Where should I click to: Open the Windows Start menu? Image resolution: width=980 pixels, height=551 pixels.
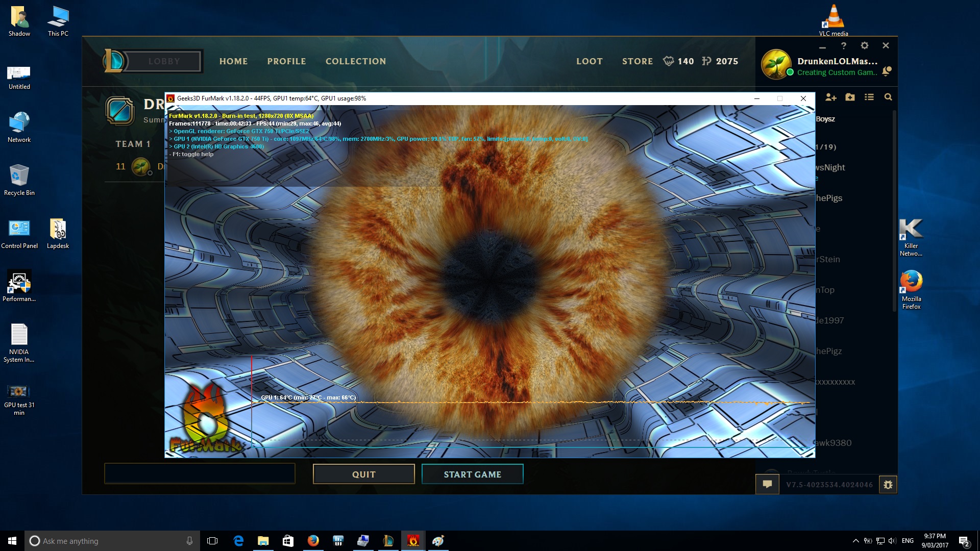12,541
